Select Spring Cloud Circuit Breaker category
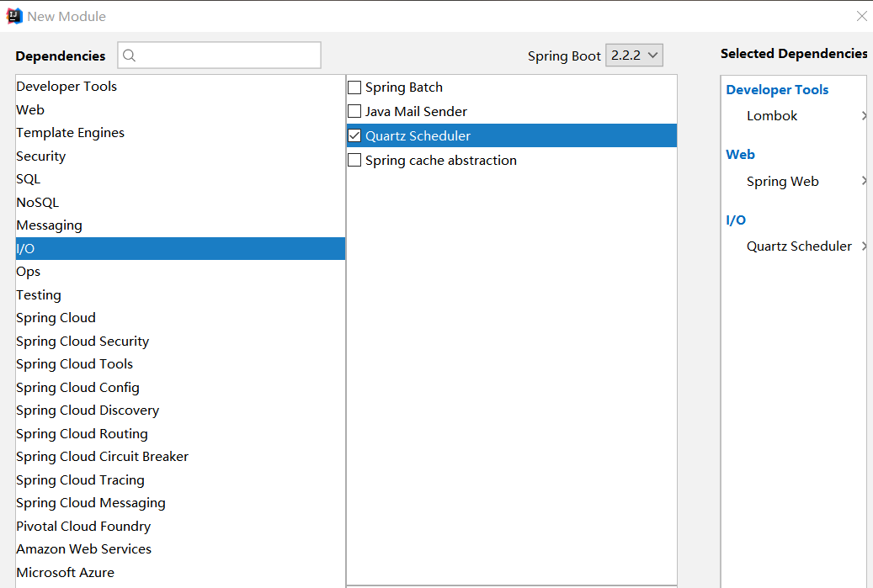 coord(180,456)
